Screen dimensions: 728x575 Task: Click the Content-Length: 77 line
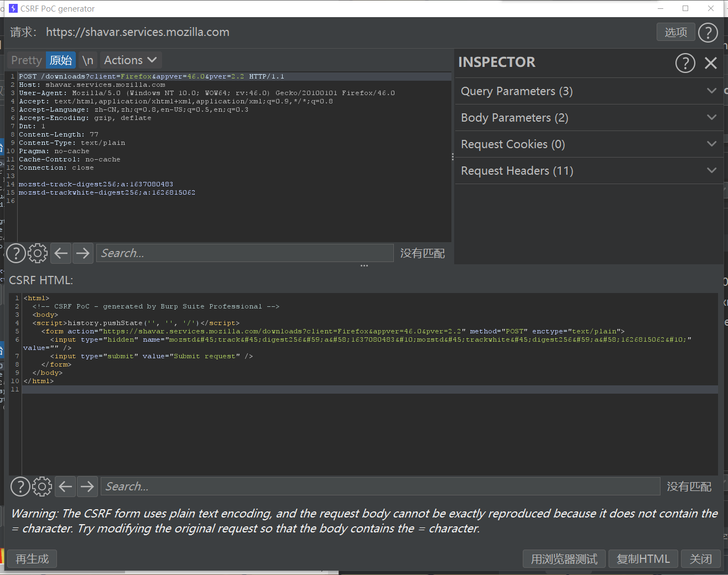point(59,134)
